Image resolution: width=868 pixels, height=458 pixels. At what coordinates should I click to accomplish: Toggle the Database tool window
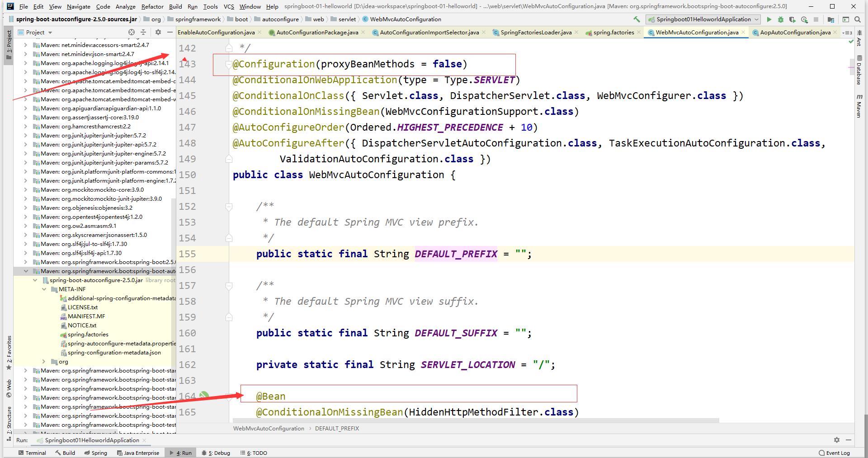point(859,70)
